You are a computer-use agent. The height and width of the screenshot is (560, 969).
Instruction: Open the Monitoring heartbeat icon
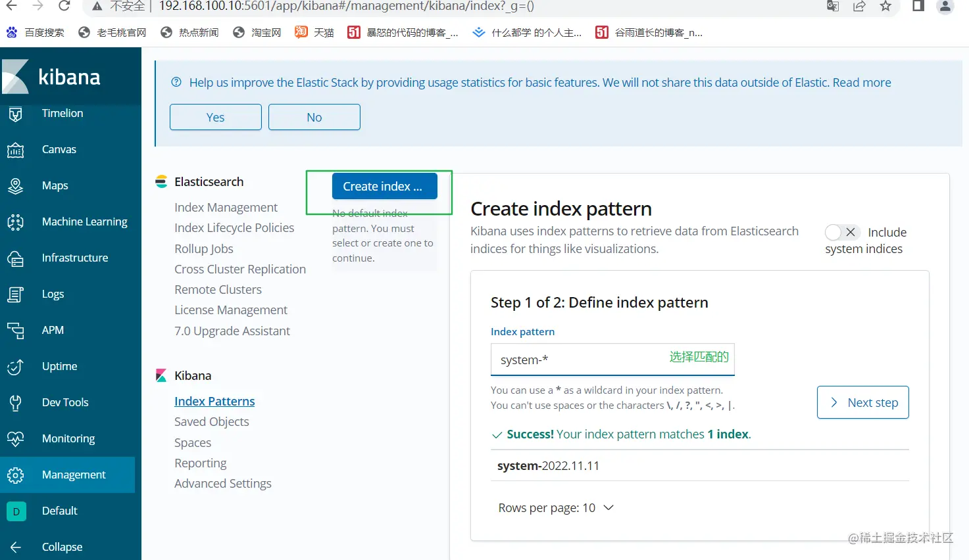pos(15,439)
